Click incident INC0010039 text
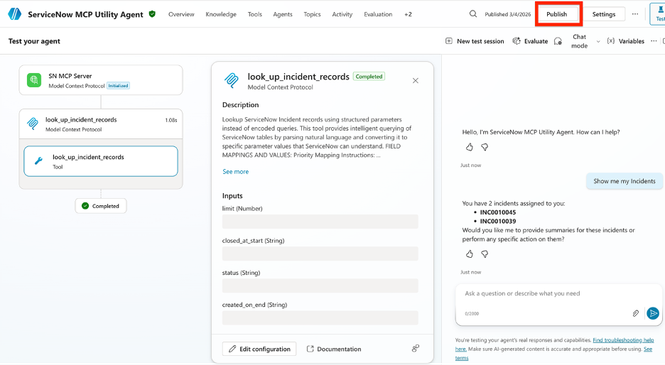The image size is (665, 365). click(498, 221)
